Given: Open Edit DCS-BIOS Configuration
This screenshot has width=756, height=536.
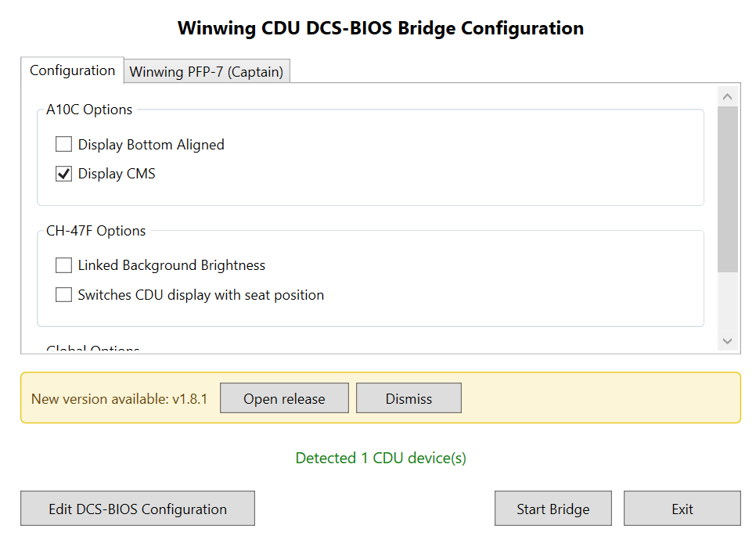Looking at the screenshot, I should pos(138,509).
